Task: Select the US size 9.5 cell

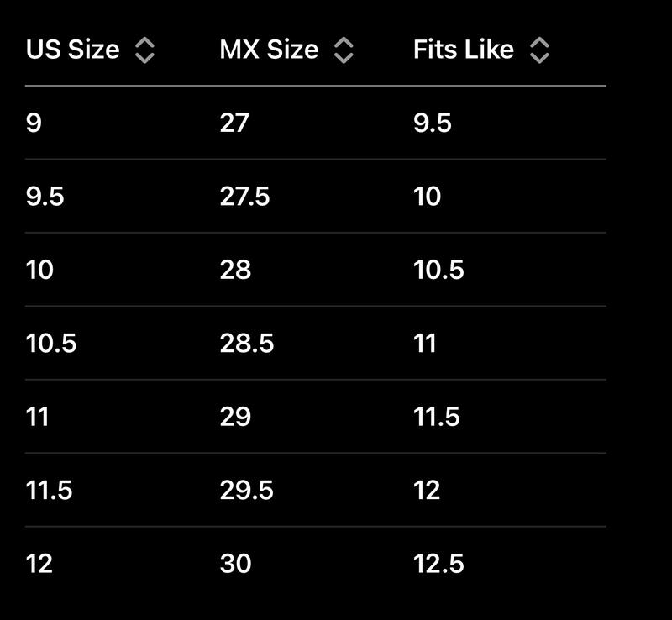Action: click(45, 197)
